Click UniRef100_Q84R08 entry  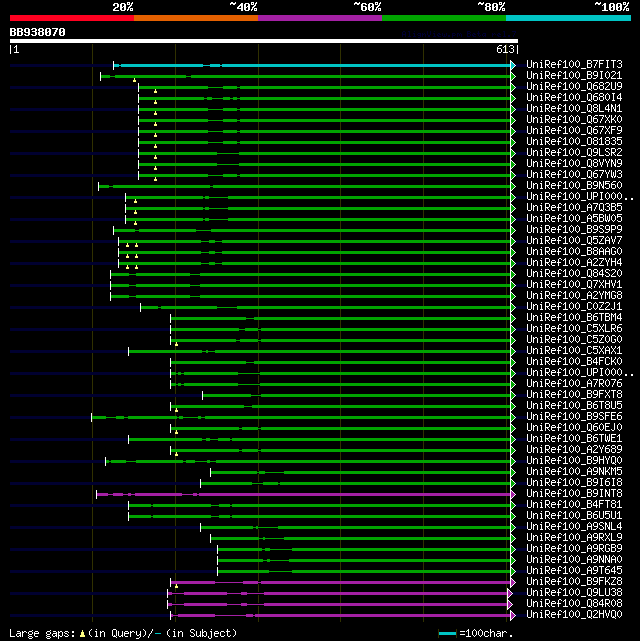tap(574, 604)
